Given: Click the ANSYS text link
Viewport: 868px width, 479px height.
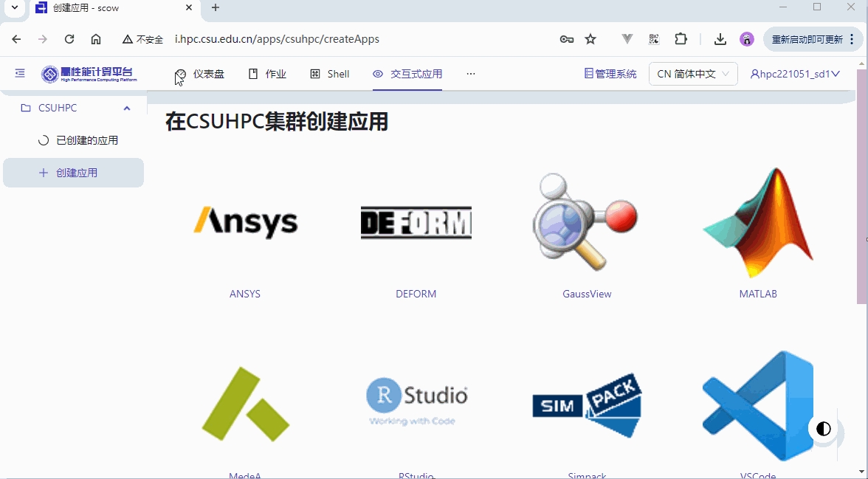Looking at the screenshot, I should click(x=245, y=294).
